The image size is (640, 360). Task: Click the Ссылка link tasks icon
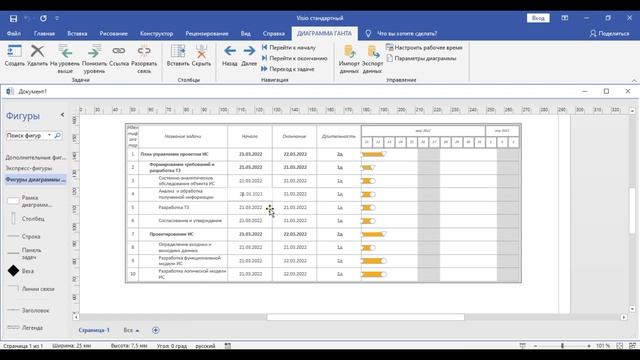coord(119,51)
